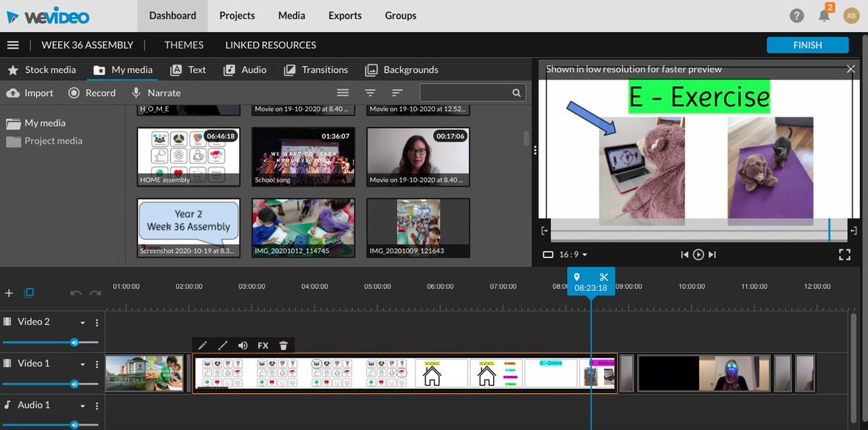This screenshot has width=868, height=430.
Task: Click the preview trim-start bracket
Action: coord(545,231)
